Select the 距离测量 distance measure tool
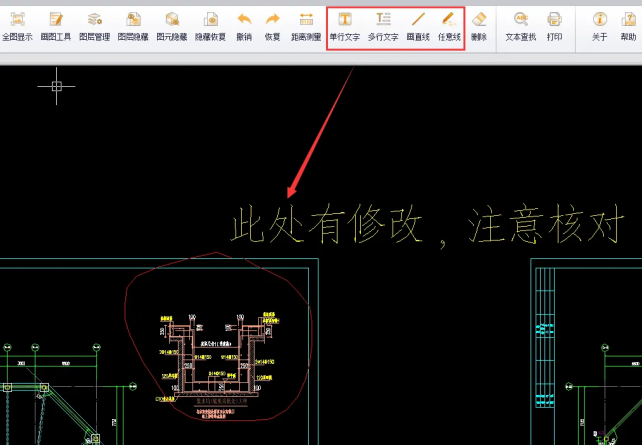Screen dimensions: 642x445 pyautogui.click(x=306, y=25)
